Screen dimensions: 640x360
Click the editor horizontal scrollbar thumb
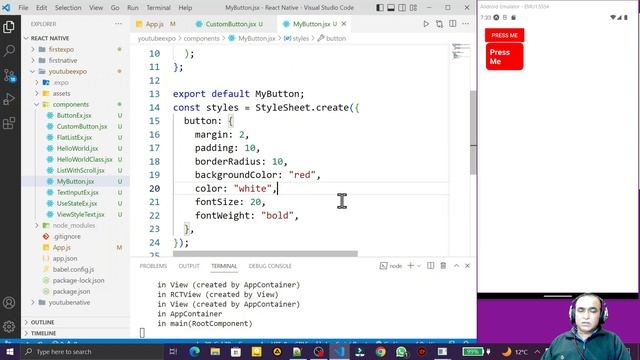(x=265, y=254)
